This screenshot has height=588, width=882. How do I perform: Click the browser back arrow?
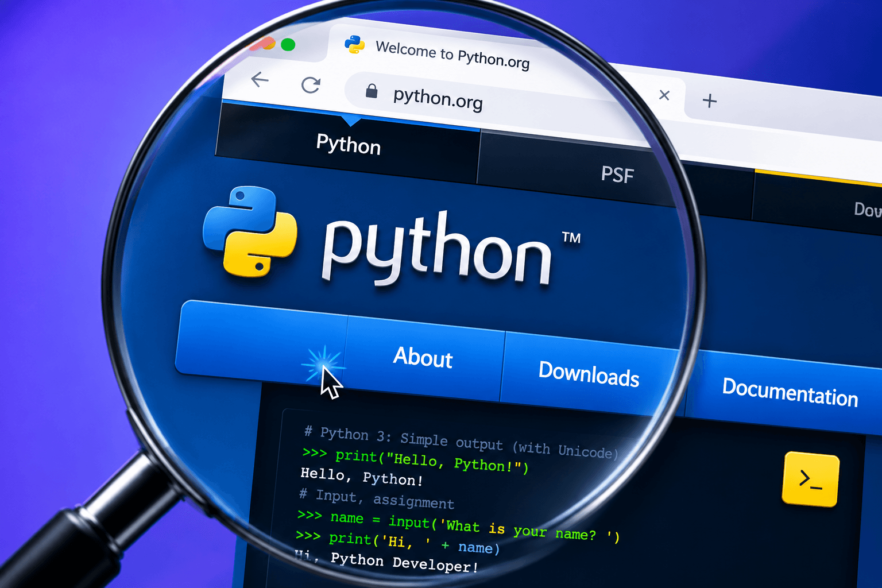(260, 79)
